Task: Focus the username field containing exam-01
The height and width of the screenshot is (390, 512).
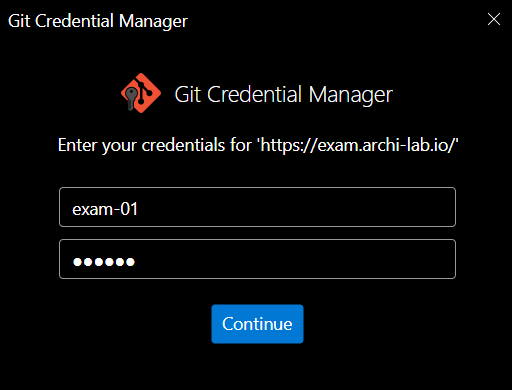Action: [257, 207]
